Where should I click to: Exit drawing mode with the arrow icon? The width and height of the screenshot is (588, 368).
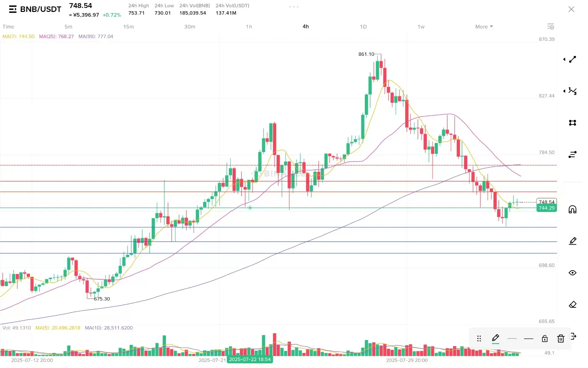pos(573,336)
